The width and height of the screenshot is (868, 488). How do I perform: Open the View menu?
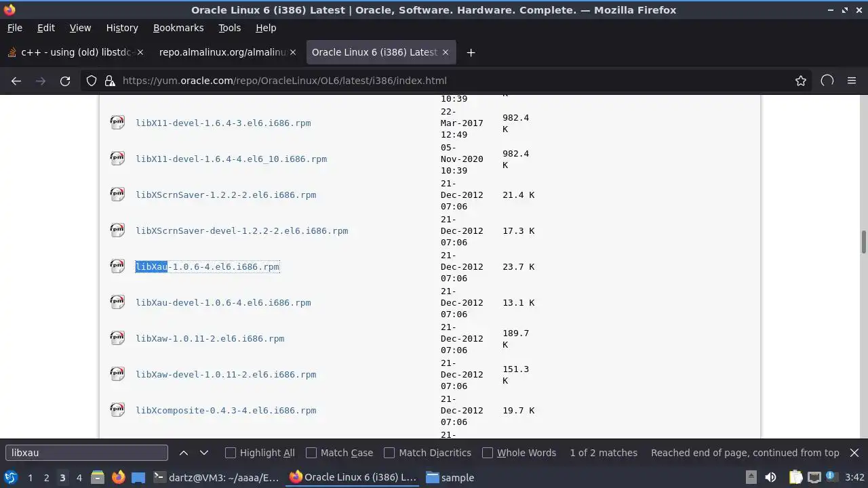tap(80, 28)
